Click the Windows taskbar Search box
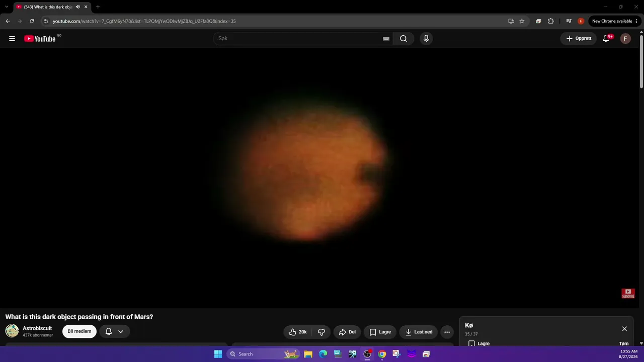The image size is (644, 362). 262,354
